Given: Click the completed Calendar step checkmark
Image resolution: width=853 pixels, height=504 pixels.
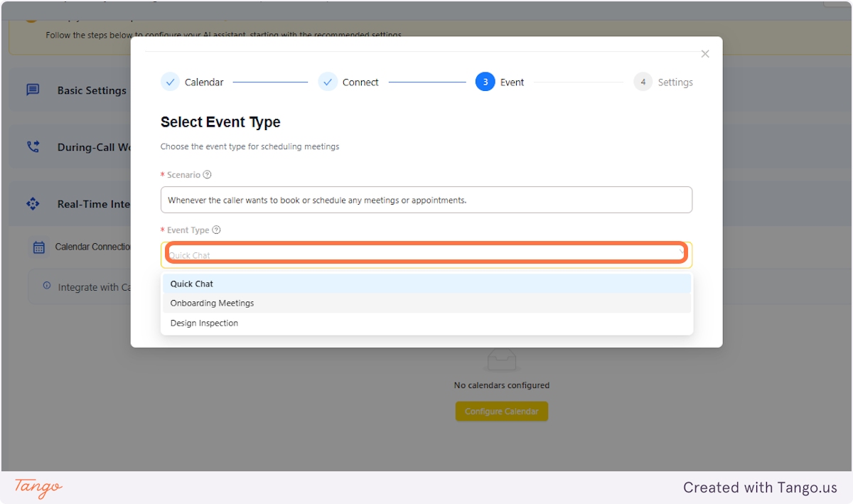Looking at the screenshot, I should click(170, 82).
